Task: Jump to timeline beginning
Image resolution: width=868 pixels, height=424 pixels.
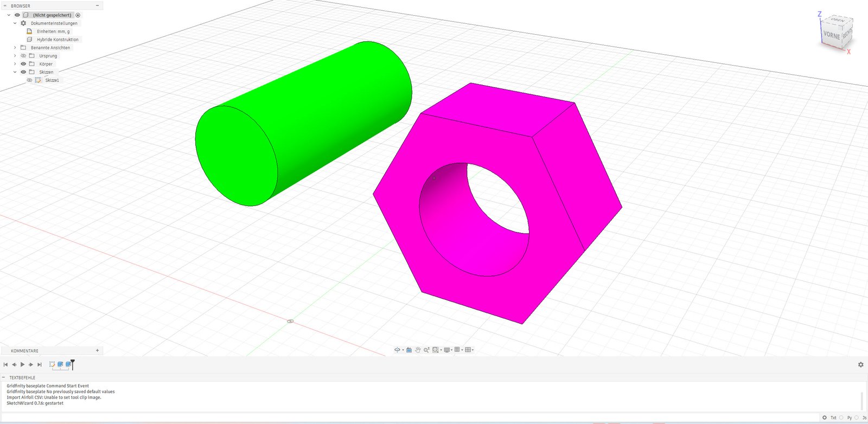Action: click(5, 364)
